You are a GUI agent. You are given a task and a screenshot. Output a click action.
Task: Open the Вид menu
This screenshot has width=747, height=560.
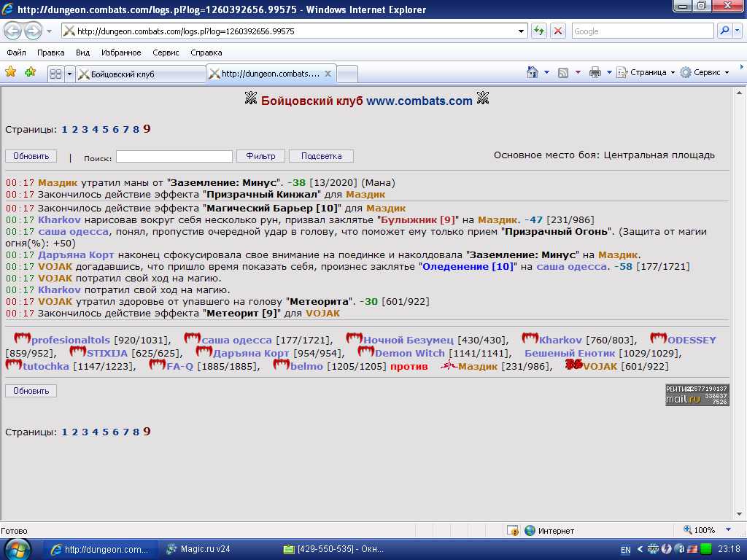click(83, 52)
